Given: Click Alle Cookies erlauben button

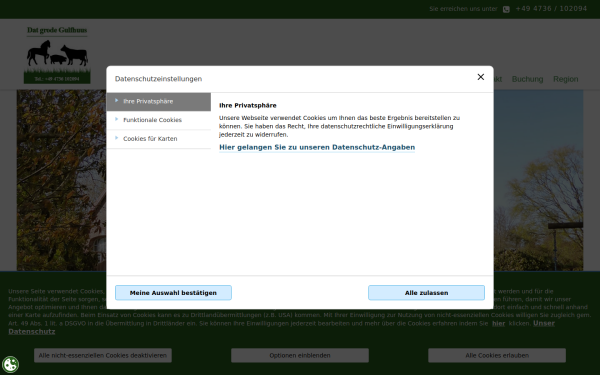Looking at the screenshot, I should 497,355.
